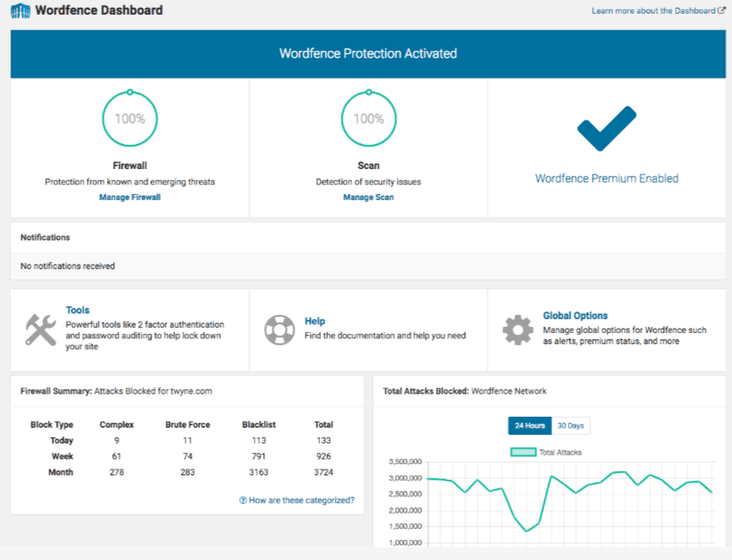Viewport: 732px width, 560px height.
Task: Select the 24 Hours attack view
Action: 529,425
